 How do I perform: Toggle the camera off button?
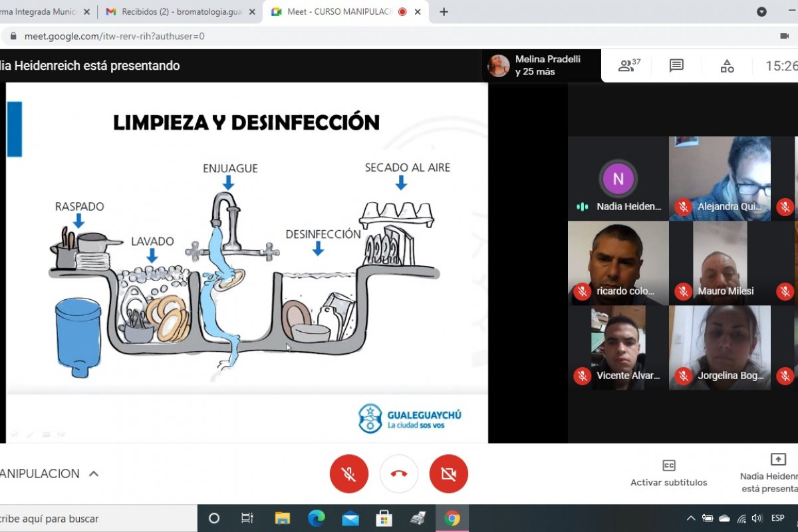(449, 474)
